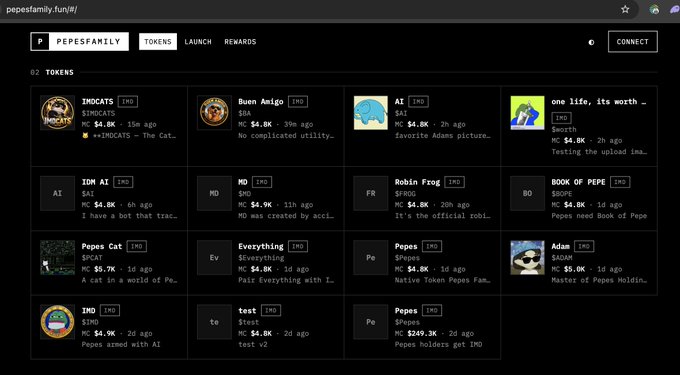Click the 'FR' placeholder avatar for Robin Frog
Image resolution: width=680 pixels, height=375 pixels.
(x=371, y=193)
